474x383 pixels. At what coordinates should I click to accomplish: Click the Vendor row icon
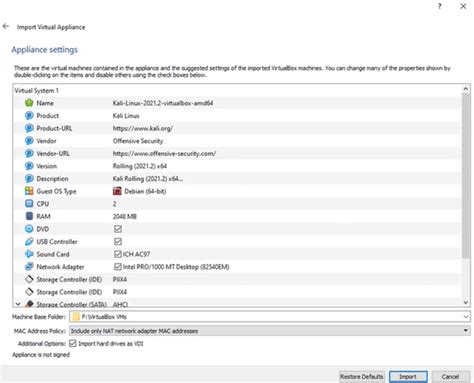29,141
